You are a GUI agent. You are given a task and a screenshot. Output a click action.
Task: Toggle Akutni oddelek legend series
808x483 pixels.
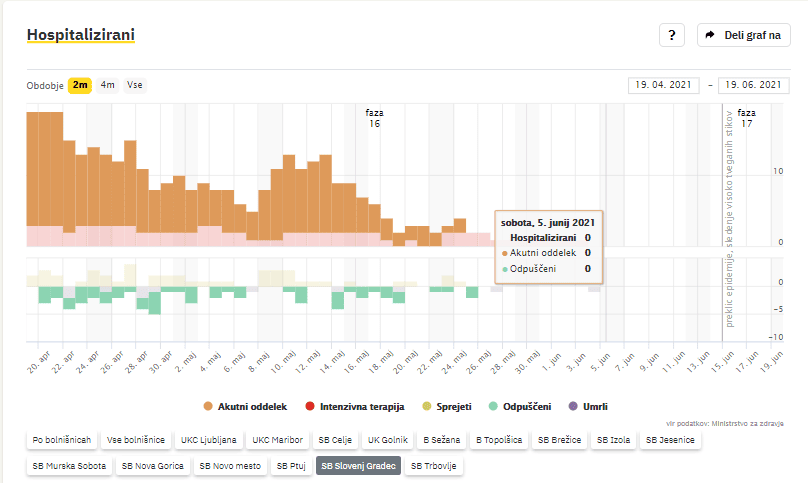245,407
